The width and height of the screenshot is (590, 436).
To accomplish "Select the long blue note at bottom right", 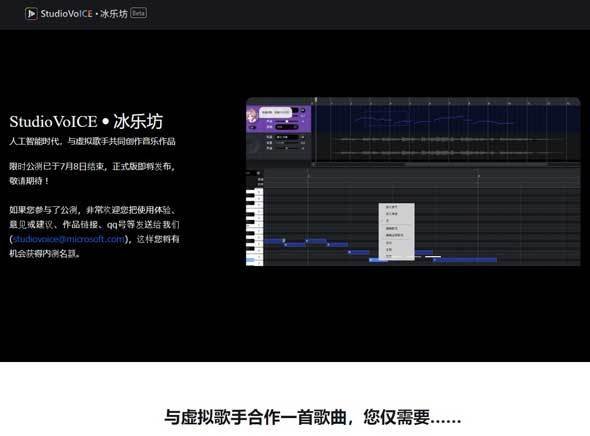I will pyautogui.click(x=465, y=260).
